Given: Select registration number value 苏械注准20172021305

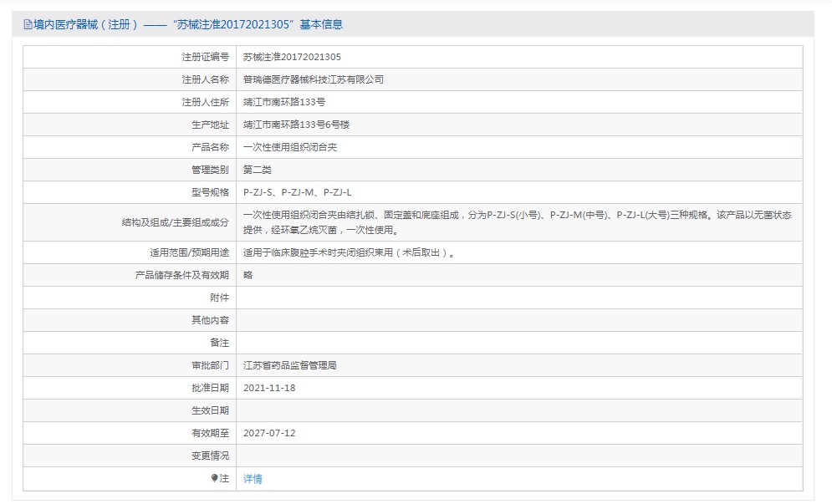Looking at the screenshot, I should [292, 57].
